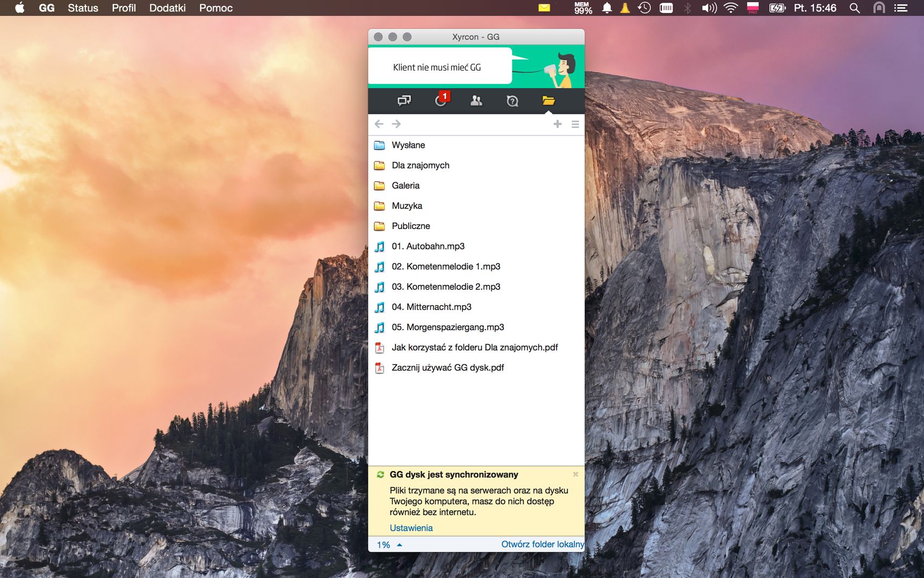This screenshot has width=924, height=578.
Task: Click the Polish flag PRO input icon
Action: click(753, 8)
